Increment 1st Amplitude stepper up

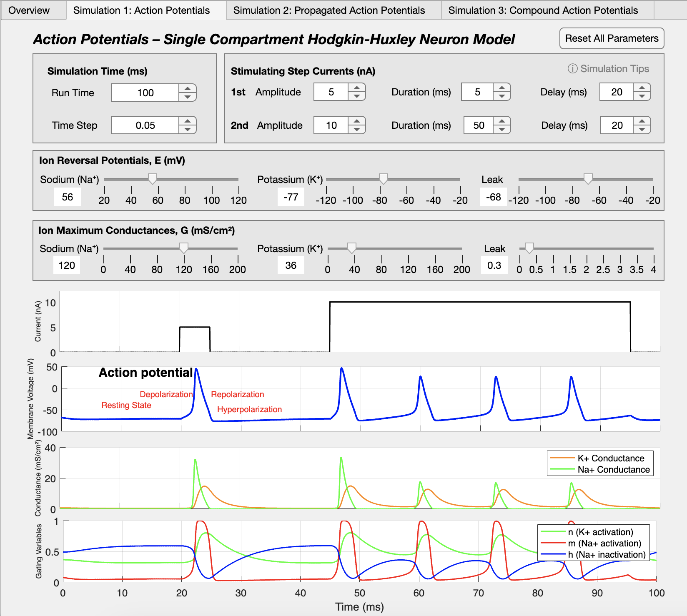pyautogui.click(x=356, y=88)
